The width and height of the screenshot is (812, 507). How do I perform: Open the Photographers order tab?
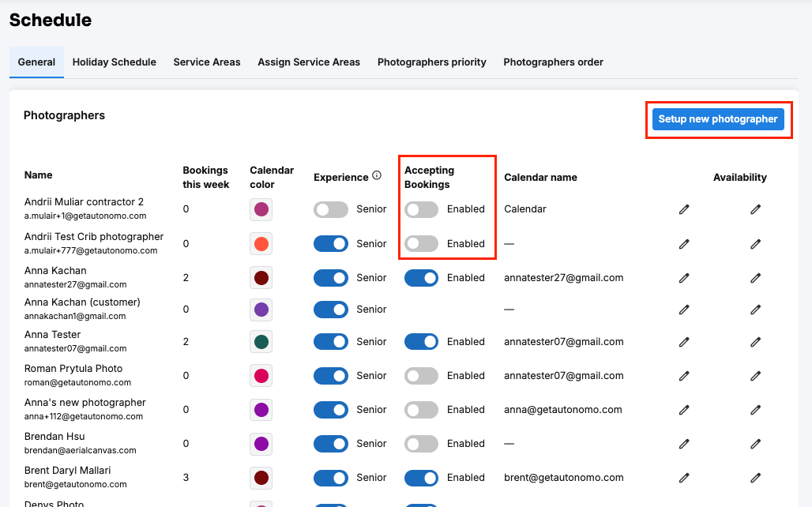click(x=553, y=62)
